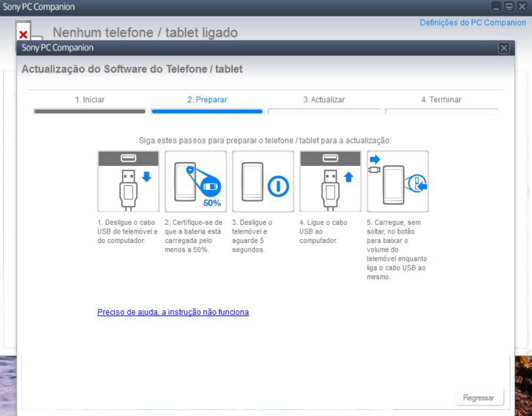Click the power off phone illustration
532x416 pixels.
[x=263, y=181]
